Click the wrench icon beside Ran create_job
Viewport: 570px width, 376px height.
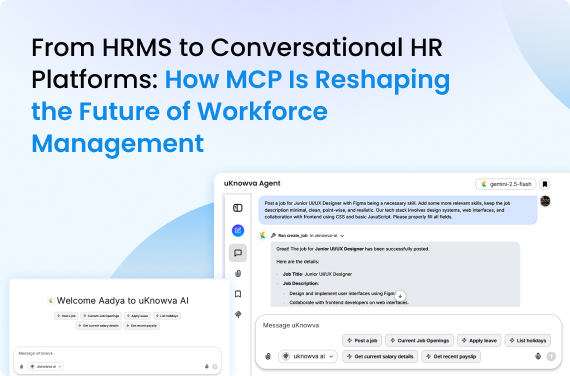273,236
